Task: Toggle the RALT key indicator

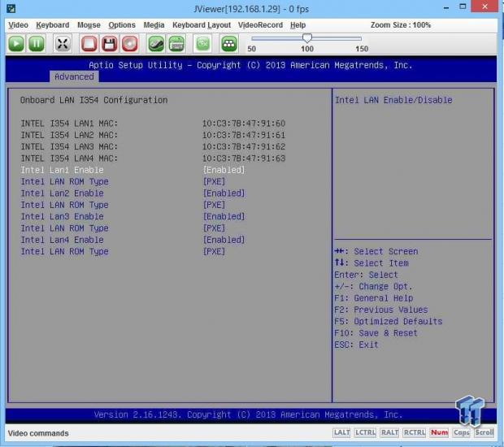Action: point(389,432)
